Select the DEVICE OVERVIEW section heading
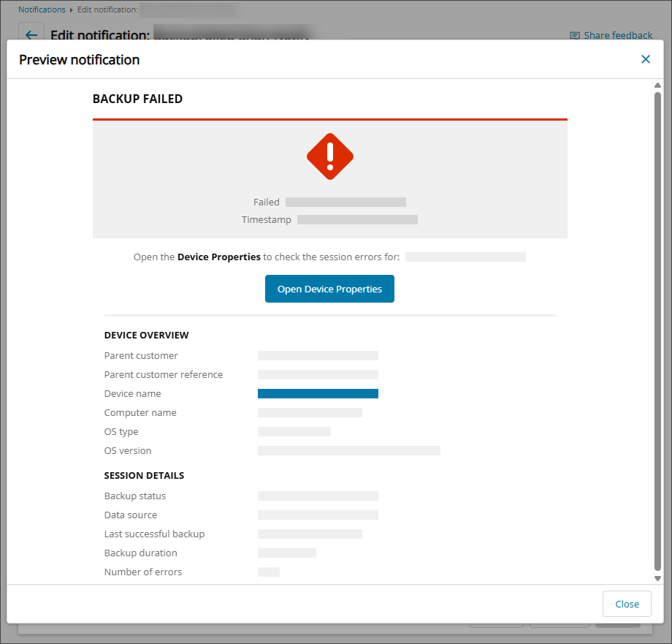 pos(146,336)
